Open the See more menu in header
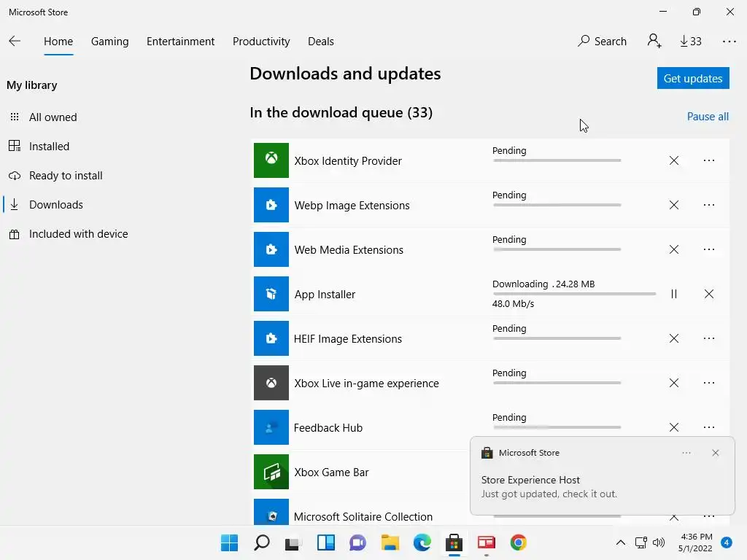 tap(729, 42)
